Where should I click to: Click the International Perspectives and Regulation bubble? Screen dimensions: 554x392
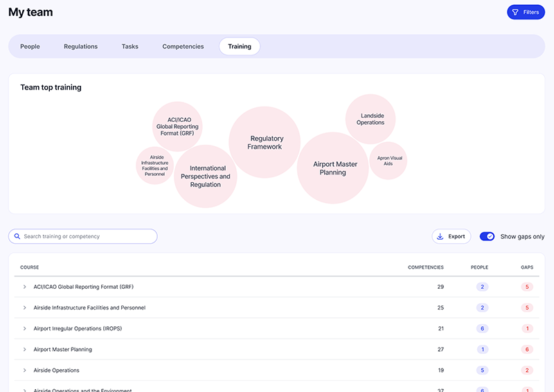click(206, 177)
